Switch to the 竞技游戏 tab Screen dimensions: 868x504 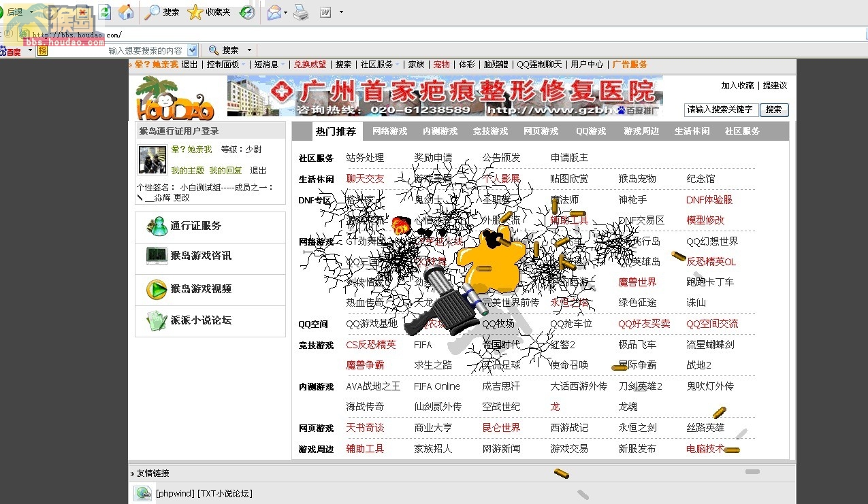pyautogui.click(x=490, y=131)
